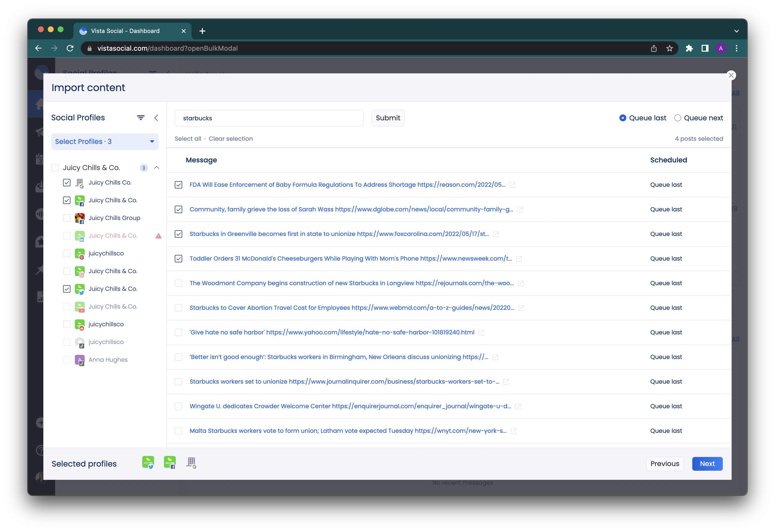Open external link for 'Better isn't good enough' post
The height and width of the screenshot is (532, 775).
coord(495,357)
